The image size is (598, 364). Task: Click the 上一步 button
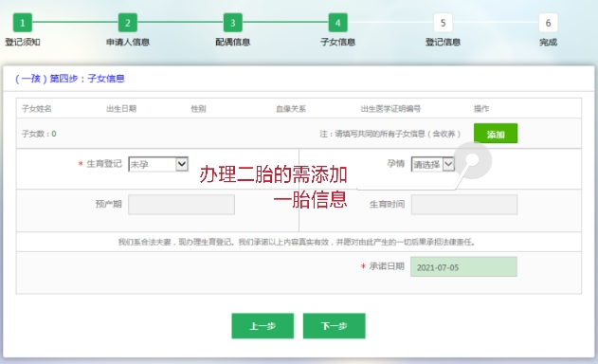click(x=263, y=326)
